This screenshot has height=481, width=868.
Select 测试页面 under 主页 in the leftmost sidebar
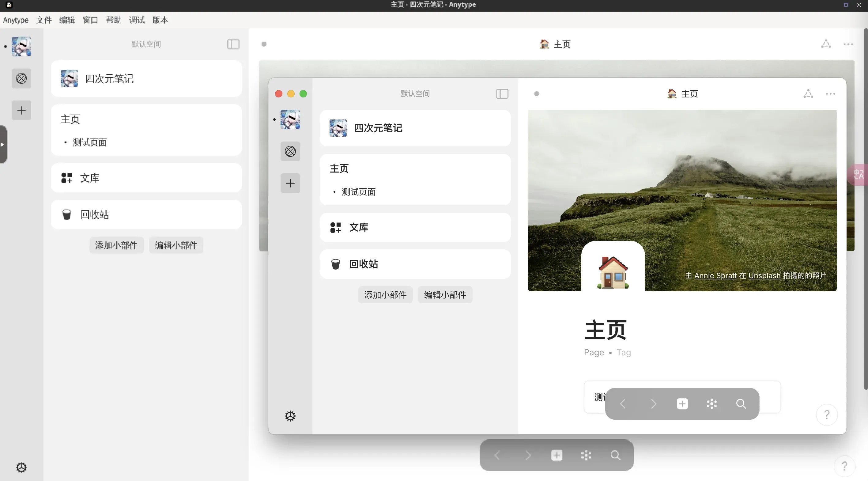click(x=90, y=142)
